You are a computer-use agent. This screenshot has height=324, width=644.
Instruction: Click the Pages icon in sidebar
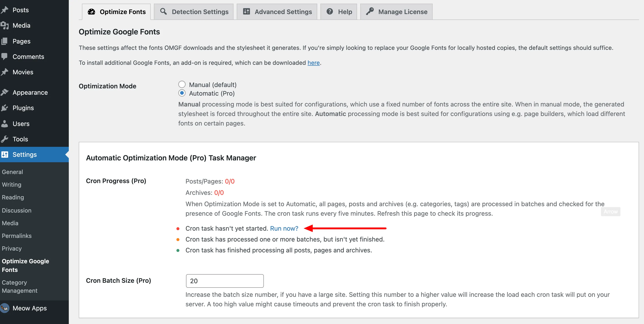click(5, 41)
